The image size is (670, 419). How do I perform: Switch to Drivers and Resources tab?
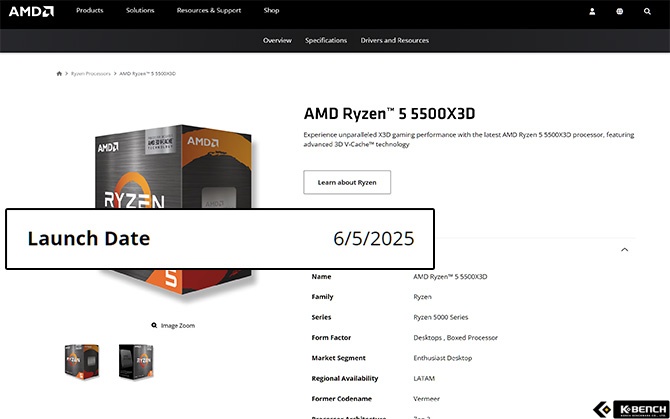click(x=394, y=40)
